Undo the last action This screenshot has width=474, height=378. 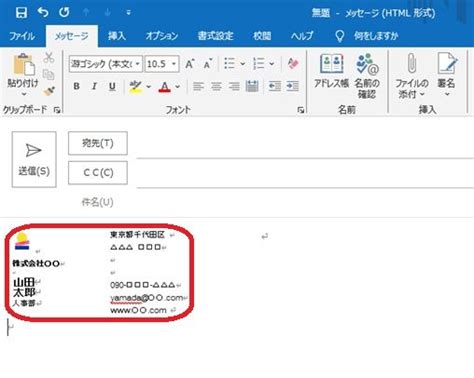(x=43, y=12)
